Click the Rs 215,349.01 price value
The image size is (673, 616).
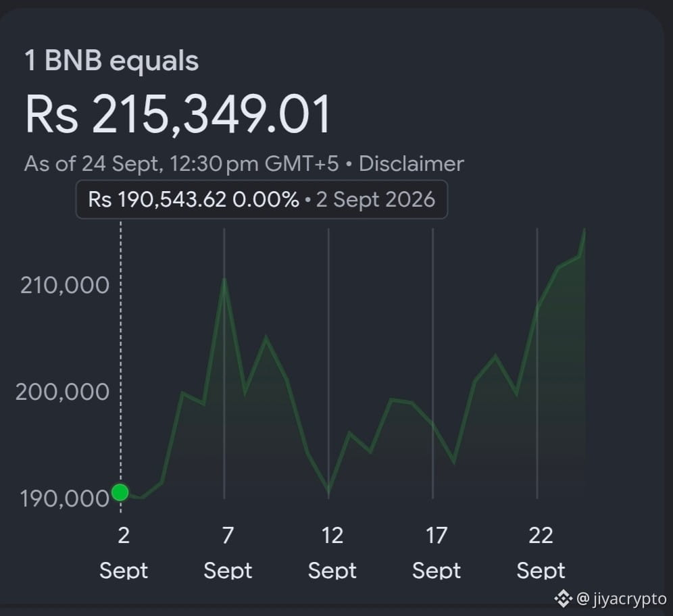pyautogui.click(x=178, y=115)
